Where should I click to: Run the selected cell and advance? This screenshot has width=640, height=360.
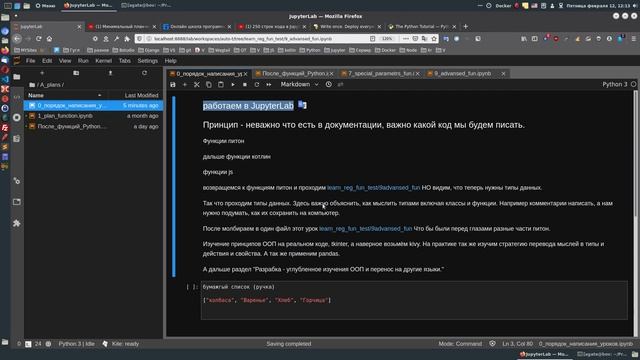233,84
